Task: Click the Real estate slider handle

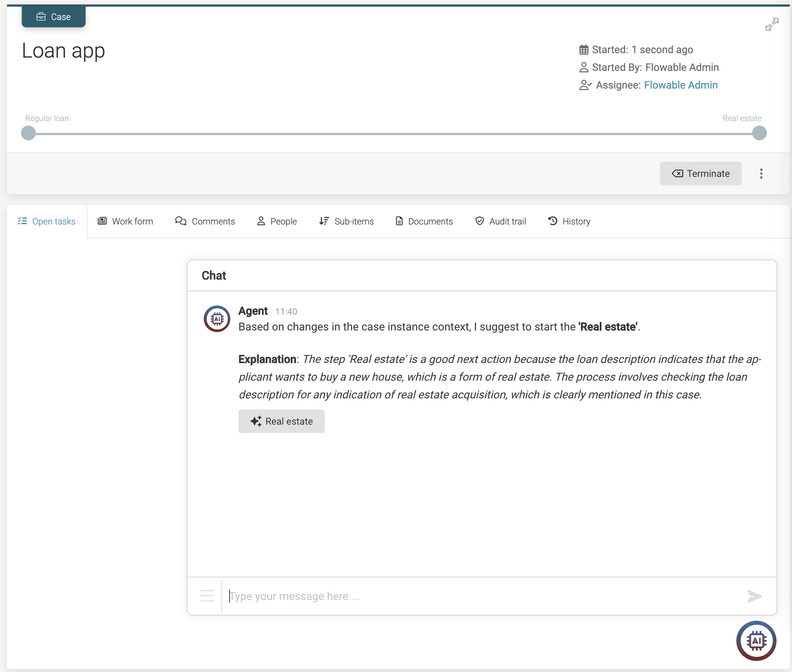Action: point(758,133)
